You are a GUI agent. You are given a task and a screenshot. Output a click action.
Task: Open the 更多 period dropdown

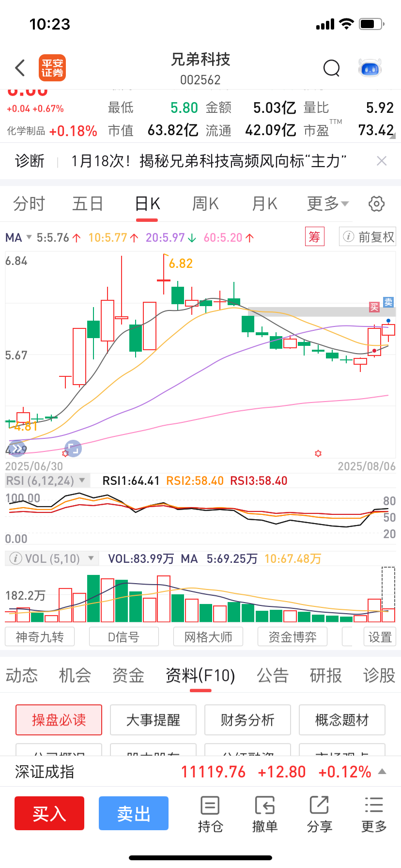click(328, 204)
